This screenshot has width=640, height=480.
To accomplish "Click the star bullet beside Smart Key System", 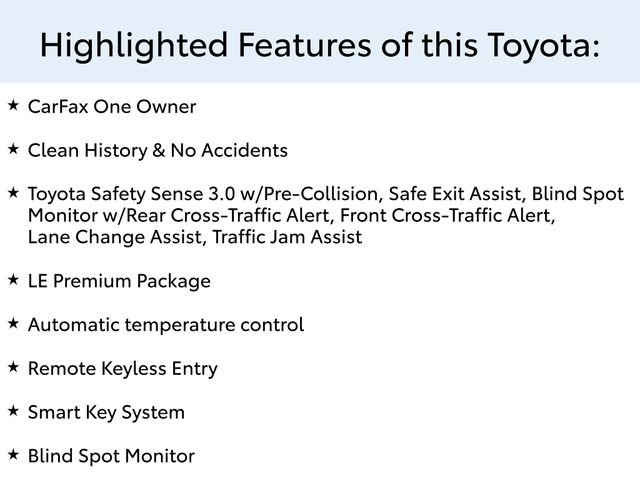I will pyautogui.click(x=13, y=410).
